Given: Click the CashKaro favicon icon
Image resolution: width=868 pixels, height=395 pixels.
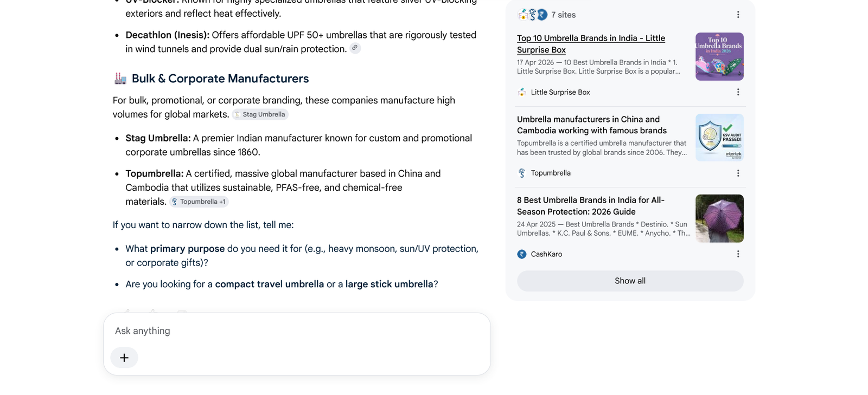Looking at the screenshot, I should click(522, 254).
